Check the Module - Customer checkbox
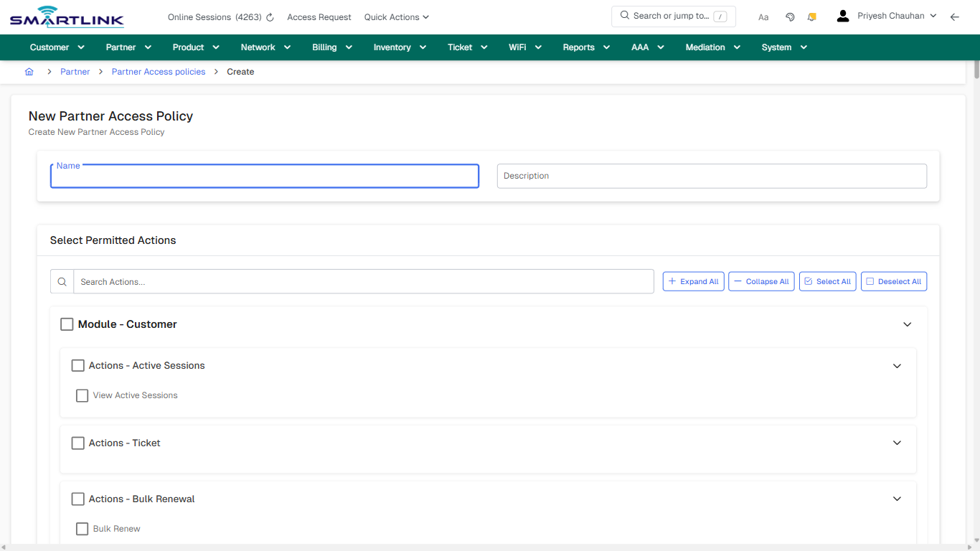 click(x=67, y=324)
